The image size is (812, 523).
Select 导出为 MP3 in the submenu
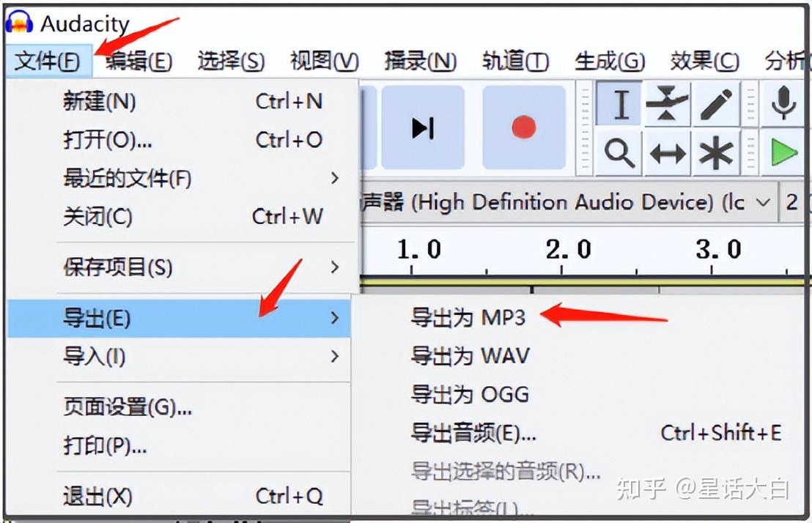(x=579, y=317)
